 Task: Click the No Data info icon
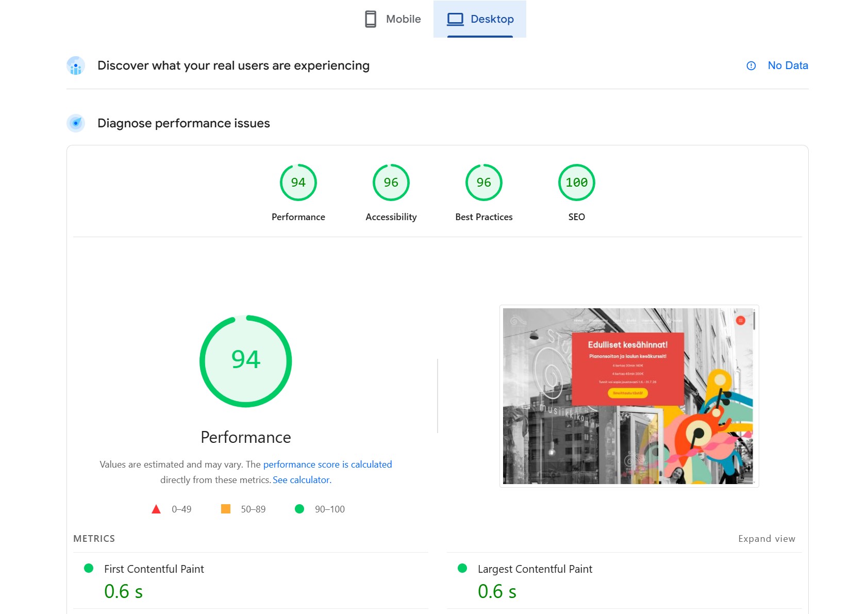coord(751,65)
